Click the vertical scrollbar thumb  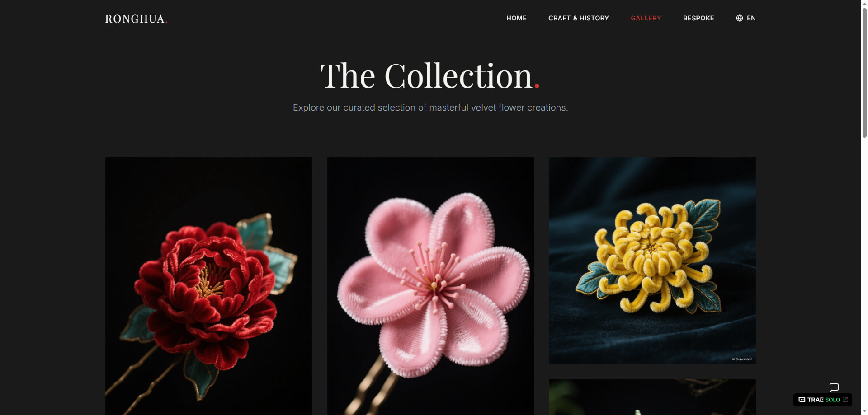pyautogui.click(x=864, y=72)
